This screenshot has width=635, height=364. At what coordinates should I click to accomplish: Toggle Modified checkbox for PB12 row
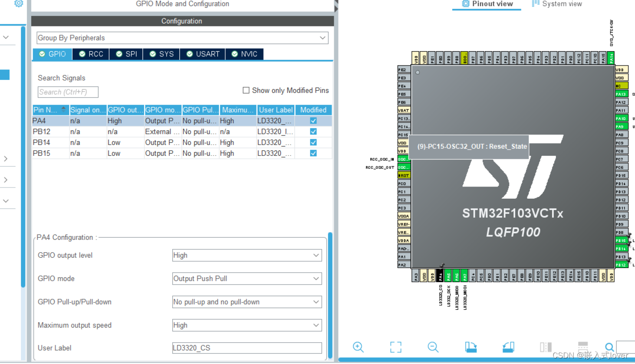tap(313, 131)
